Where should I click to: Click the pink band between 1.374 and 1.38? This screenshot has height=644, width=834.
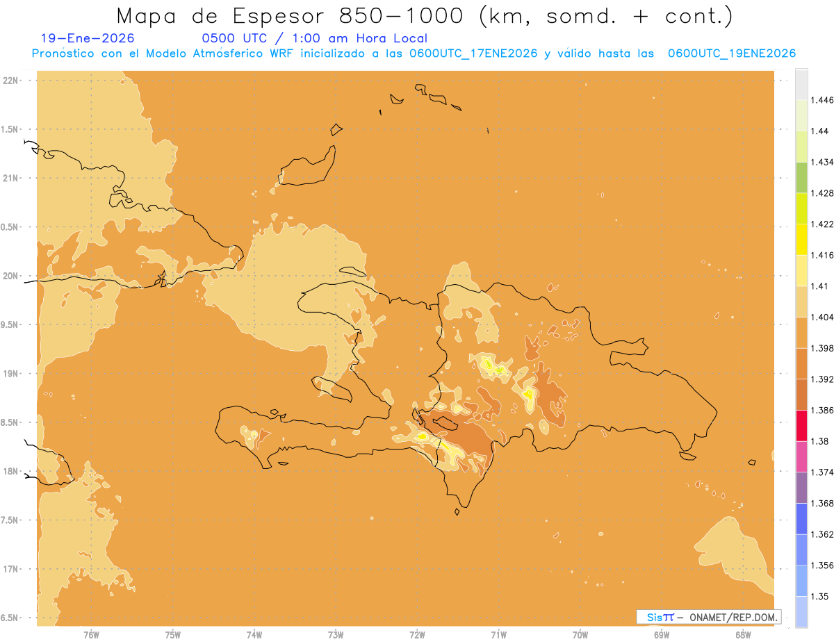pyautogui.click(x=801, y=456)
